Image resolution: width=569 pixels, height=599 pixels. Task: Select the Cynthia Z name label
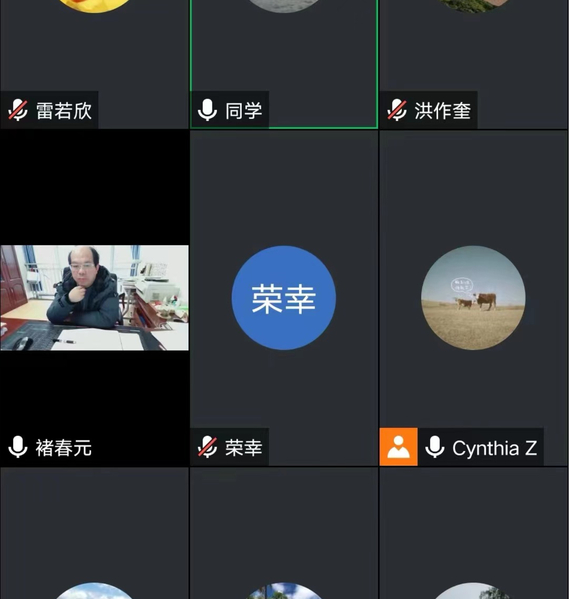point(494,448)
